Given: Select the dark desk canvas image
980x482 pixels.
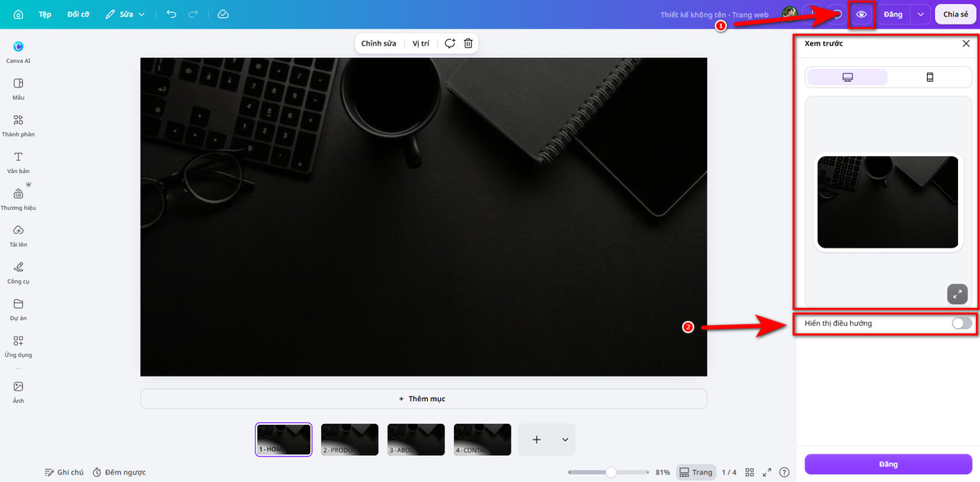Looking at the screenshot, I should point(423,216).
